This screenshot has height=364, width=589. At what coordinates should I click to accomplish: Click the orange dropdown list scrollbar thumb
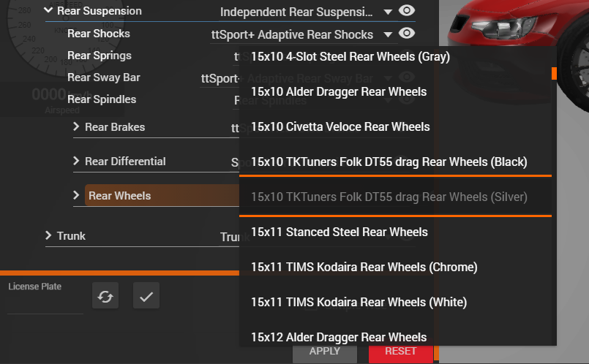pos(554,74)
